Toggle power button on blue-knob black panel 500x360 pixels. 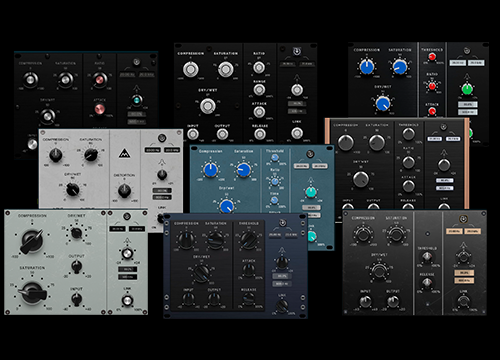(467, 51)
